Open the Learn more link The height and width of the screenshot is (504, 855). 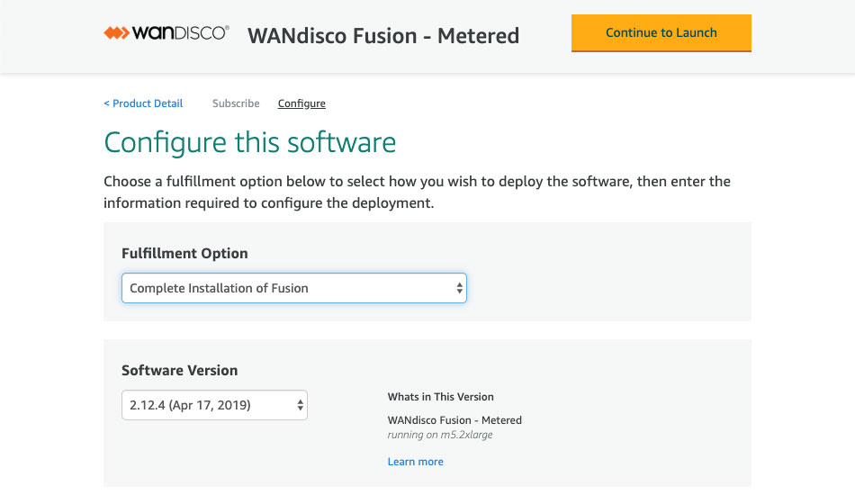[416, 462]
